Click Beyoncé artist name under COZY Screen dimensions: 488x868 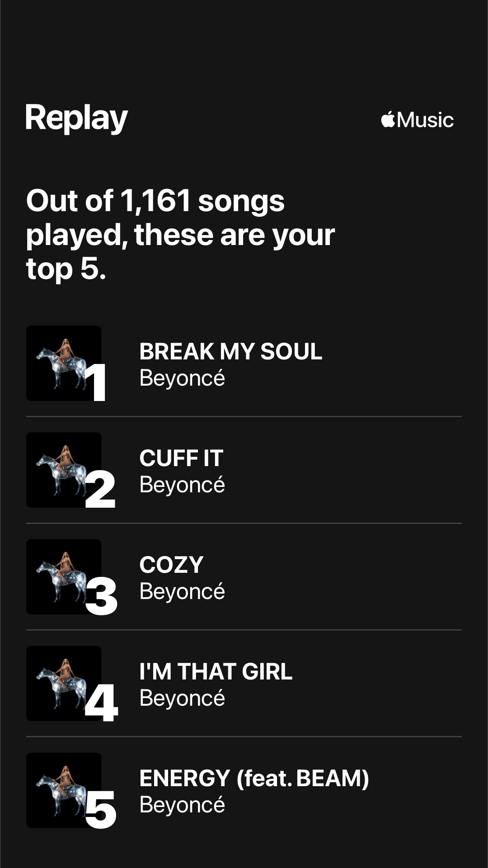click(182, 591)
